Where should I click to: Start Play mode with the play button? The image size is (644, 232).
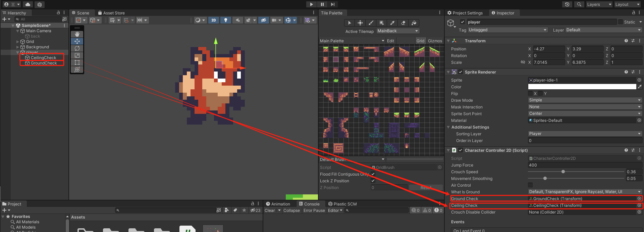(x=311, y=4)
